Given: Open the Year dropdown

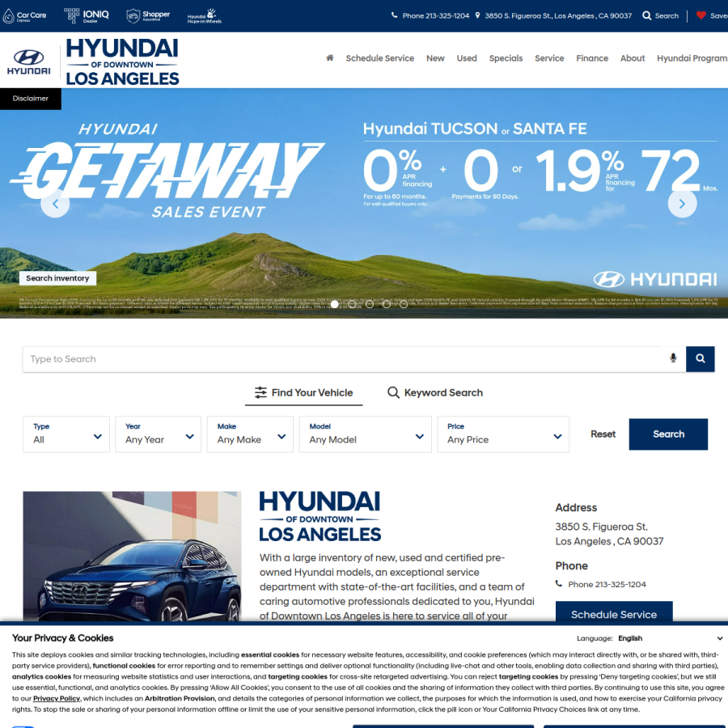Looking at the screenshot, I should click(159, 434).
